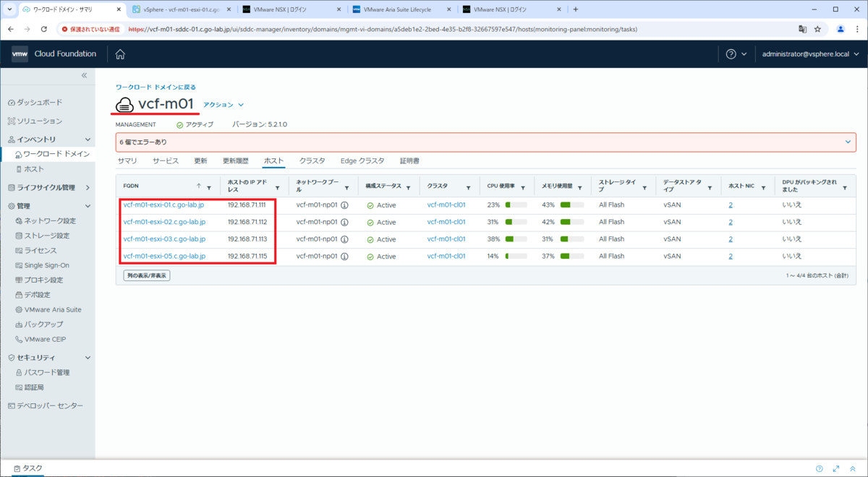Filter the host NIC column

[x=764, y=186]
